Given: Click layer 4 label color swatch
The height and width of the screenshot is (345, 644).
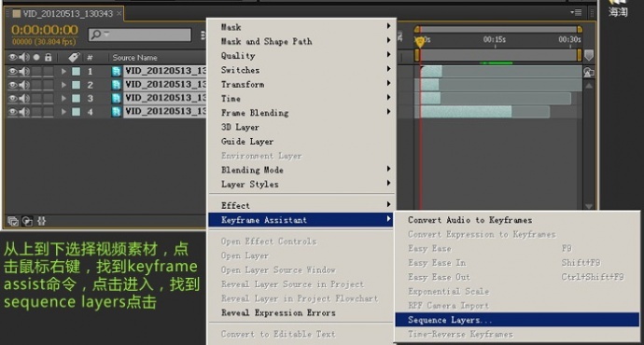Looking at the screenshot, I should [76, 112].
